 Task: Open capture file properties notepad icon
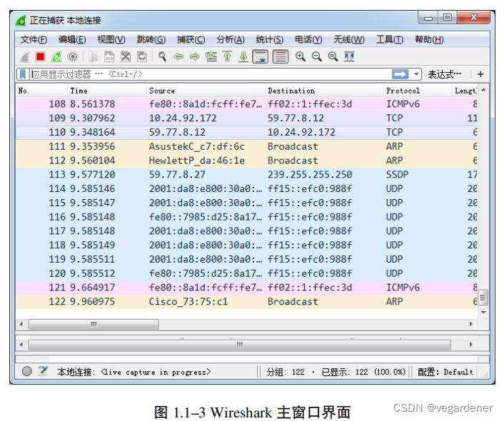[43, 371]
